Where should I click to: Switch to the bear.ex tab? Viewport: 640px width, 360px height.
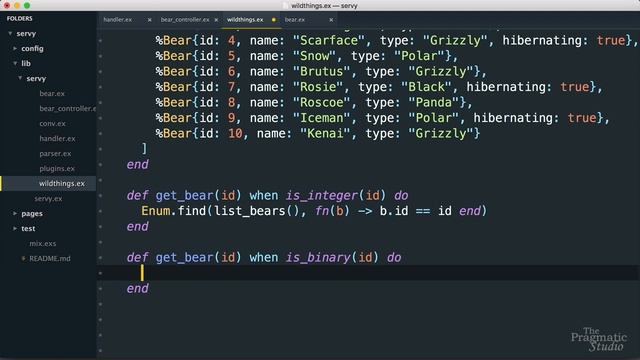point(295,20)
